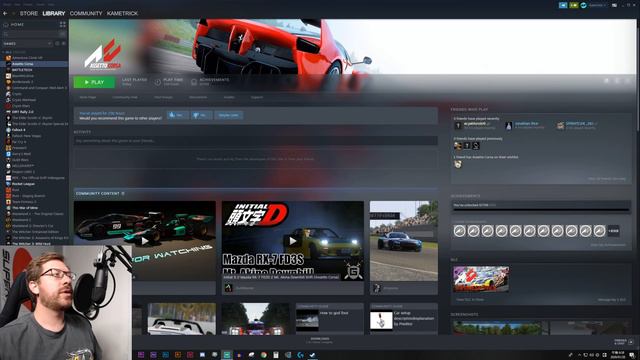
Task: Select BATTLETECH in the game list
Action: 22,70
